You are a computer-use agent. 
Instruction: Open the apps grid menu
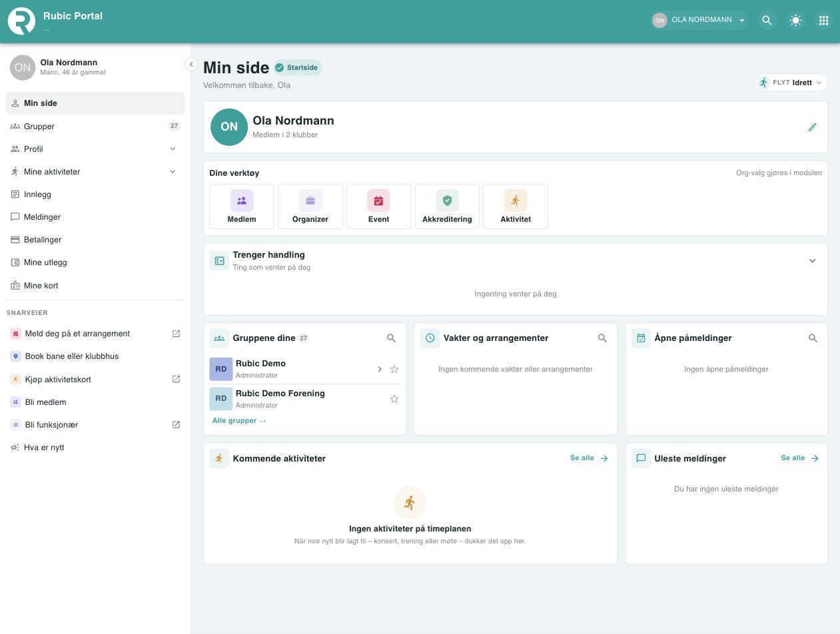pyautogui.click(x=824, y=21)
